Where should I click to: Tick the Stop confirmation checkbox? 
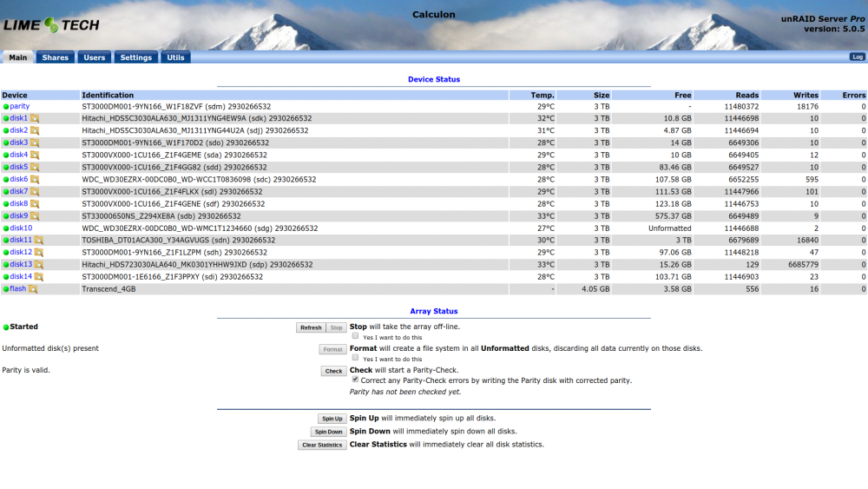click(x=355, y=336)
